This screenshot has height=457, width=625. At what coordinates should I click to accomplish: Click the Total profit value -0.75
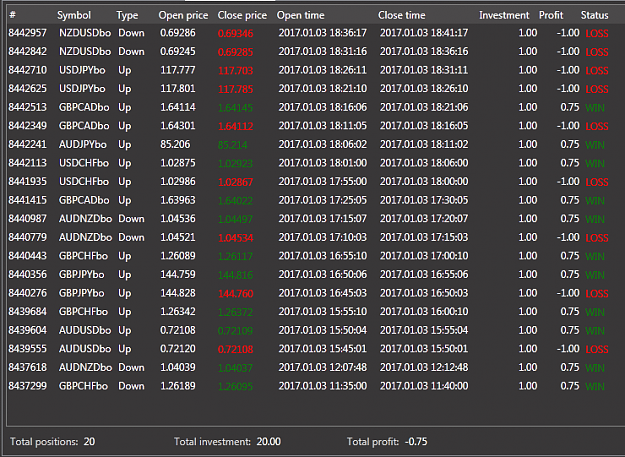416,441
